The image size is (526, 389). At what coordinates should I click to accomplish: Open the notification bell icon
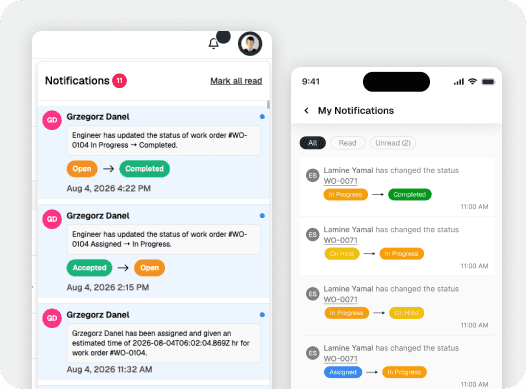214,44
